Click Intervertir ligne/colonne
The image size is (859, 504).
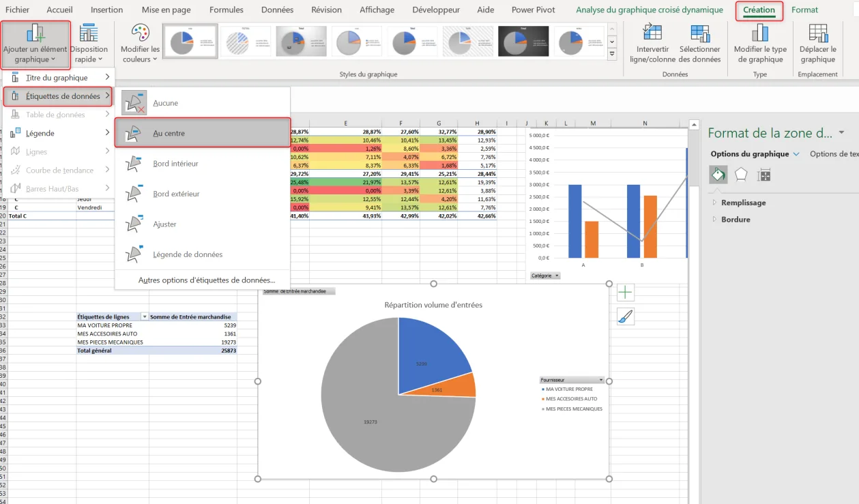pos(652,44)
